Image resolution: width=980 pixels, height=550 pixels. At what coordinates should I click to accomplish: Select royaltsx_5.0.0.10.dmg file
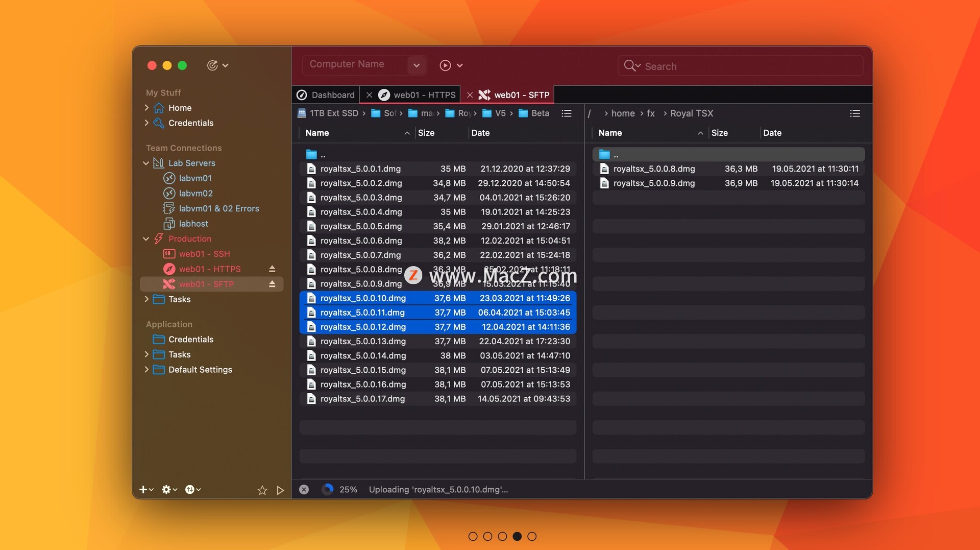(x=438, y=298)
